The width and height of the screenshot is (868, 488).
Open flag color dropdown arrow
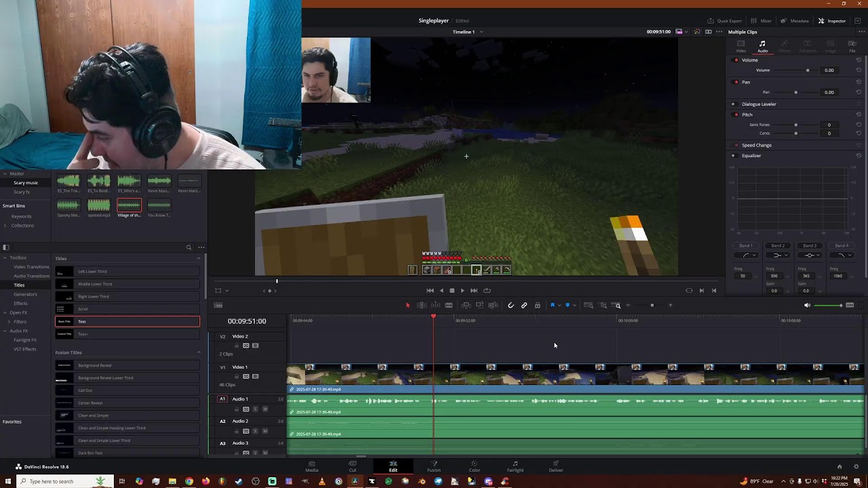559,306
